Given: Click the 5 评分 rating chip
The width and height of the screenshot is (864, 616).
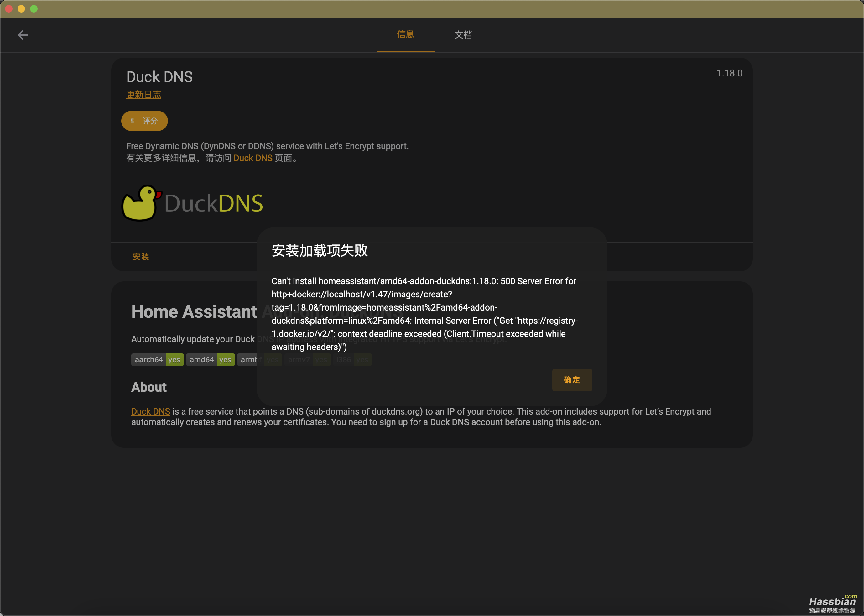Looking at the screenshot, I should click(144, 121).
